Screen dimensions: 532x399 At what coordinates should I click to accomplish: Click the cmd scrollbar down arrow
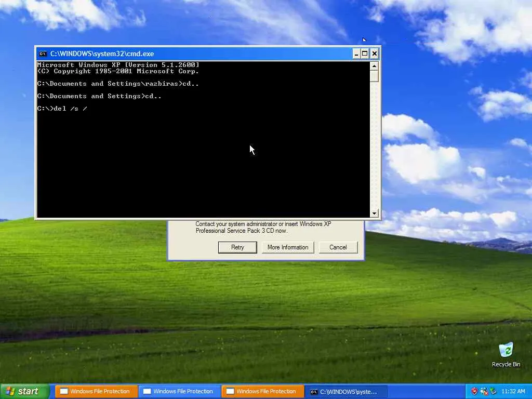(x=374, y=213)
